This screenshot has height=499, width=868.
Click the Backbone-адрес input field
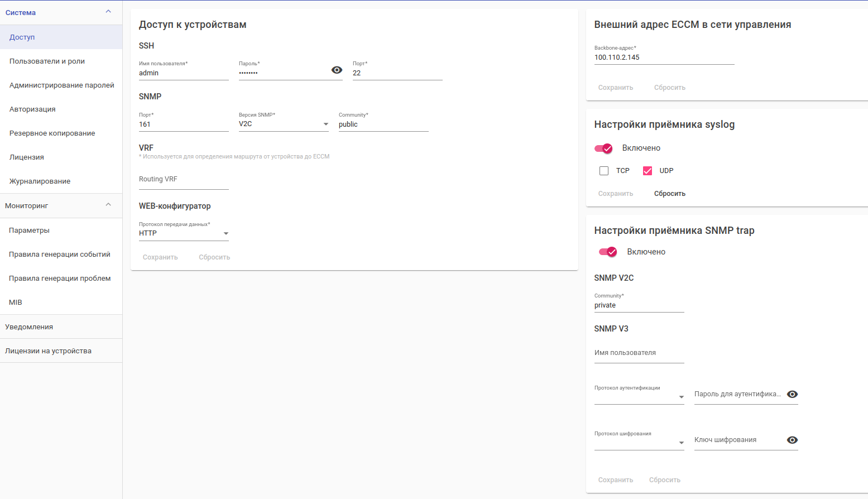click(x=664, y=57)
